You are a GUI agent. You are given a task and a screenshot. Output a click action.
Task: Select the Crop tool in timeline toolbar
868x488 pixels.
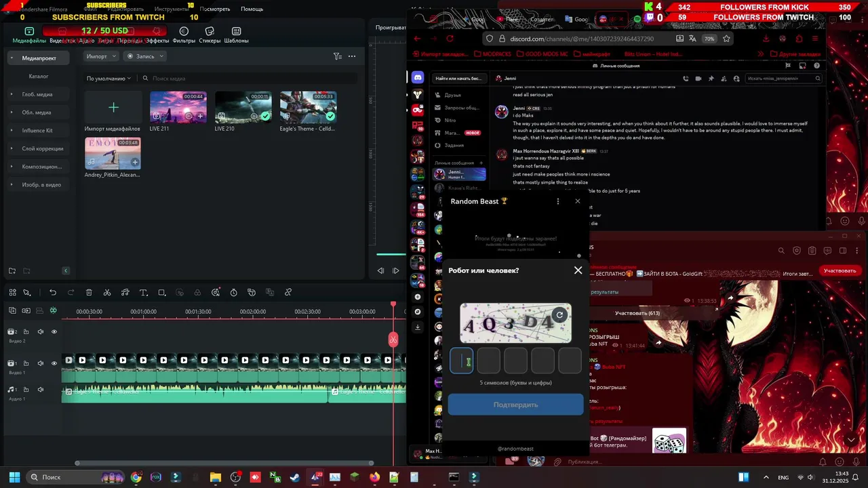(x=161, y=293)
